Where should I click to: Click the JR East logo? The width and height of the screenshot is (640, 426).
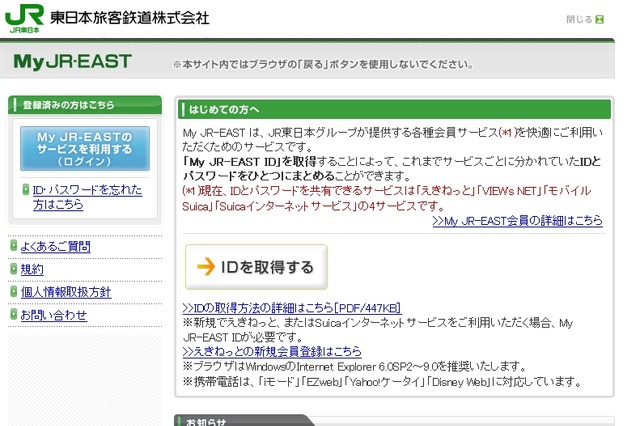pyautogui.click(x=24, y=18)
